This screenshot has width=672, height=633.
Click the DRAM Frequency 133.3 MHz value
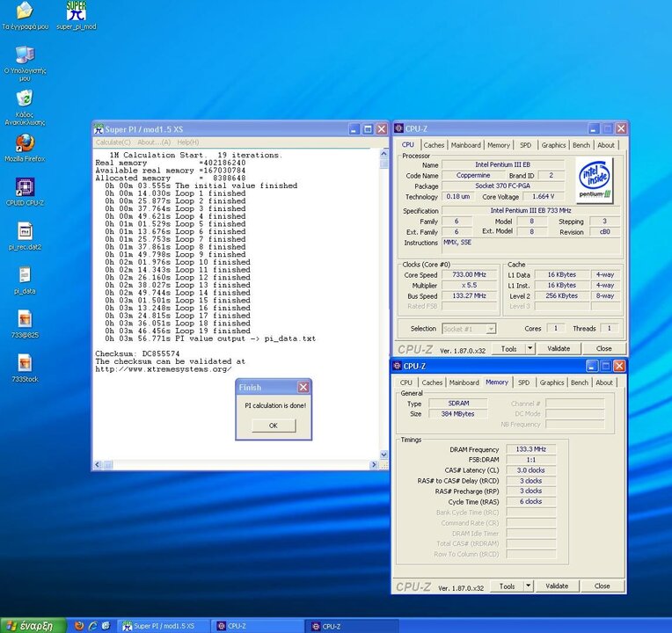point(531,449)
